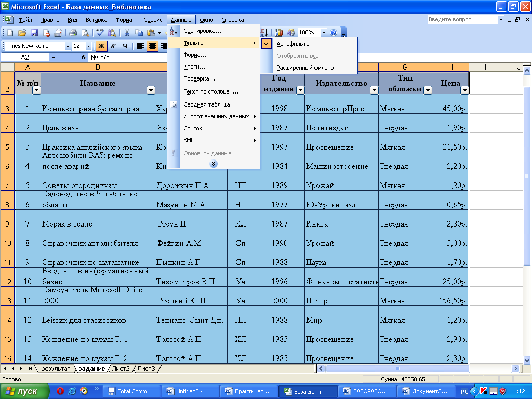This screenshot has width=532, height=399.
Task: Toggle align left formatting
Action: coord(140,46)
